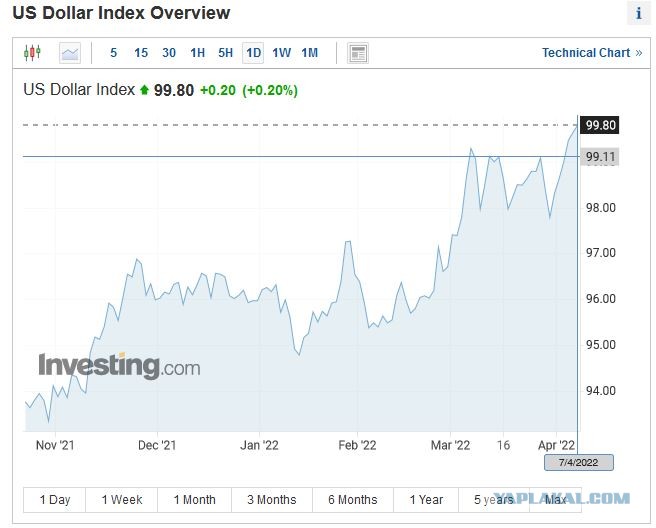Viewport: 656px width, 528px height.
Task: Open the news overlay icon in toolbar
Action: (x=358, y=53)
